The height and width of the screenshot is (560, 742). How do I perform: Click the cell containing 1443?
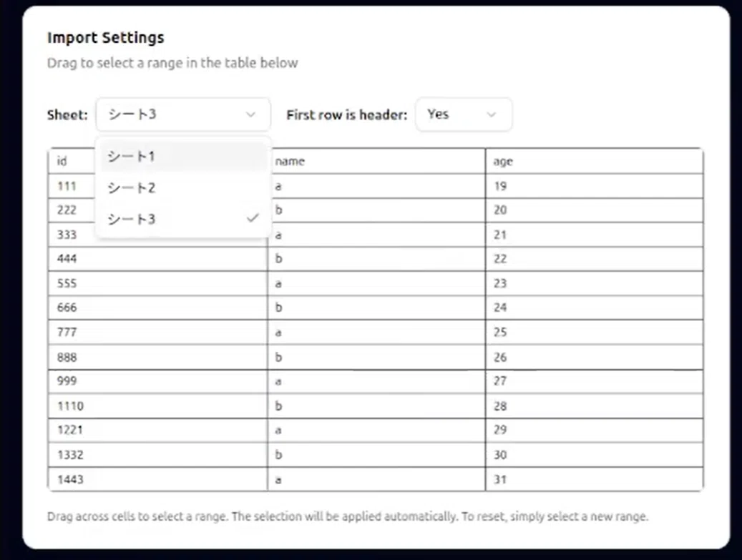(157, 479)
